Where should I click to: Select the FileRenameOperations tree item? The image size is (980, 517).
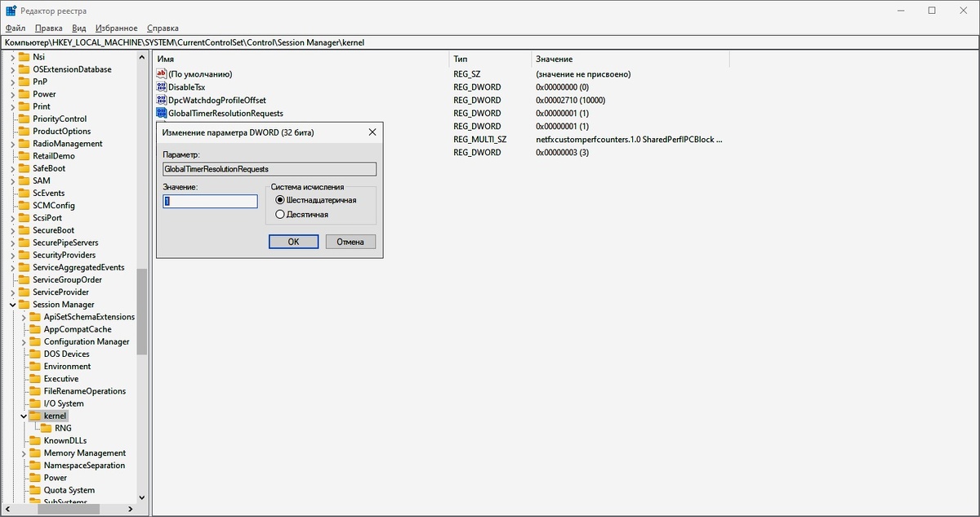click(x=85, y=391)
